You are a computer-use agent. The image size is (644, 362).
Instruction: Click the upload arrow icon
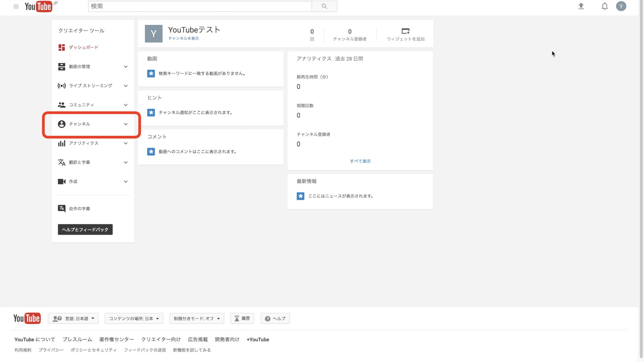[581, 6]
